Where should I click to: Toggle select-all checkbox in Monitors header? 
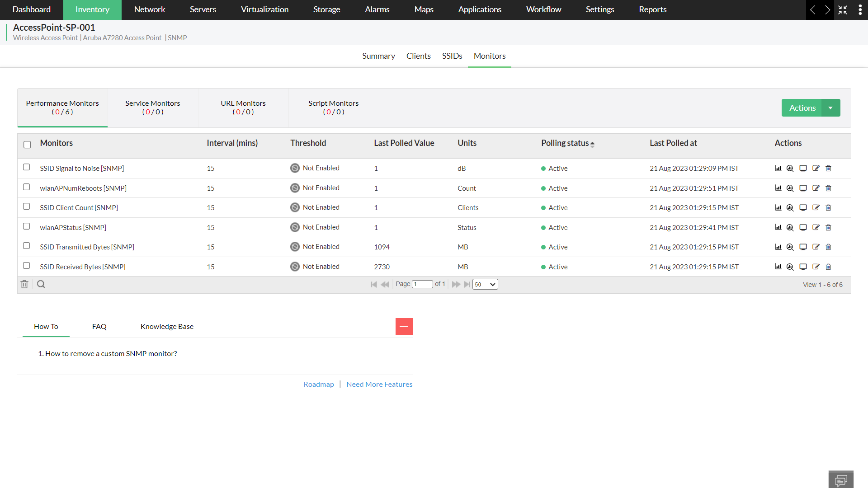(x=27, y=145)
